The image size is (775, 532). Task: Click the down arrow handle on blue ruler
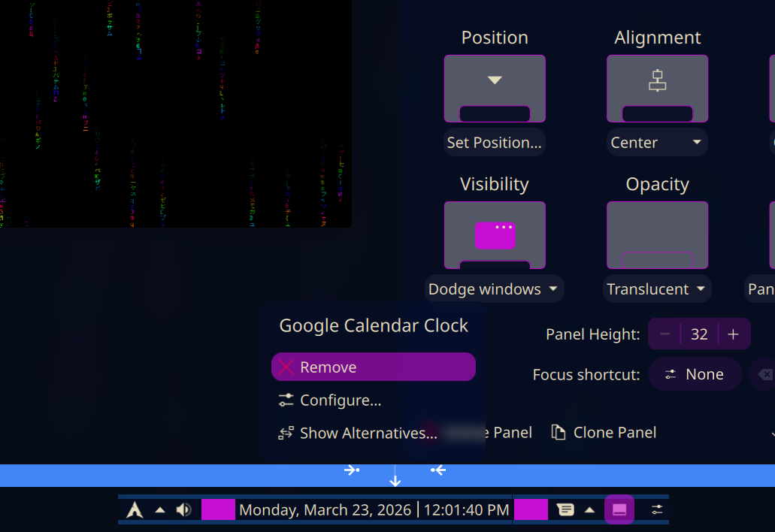click(395, 479)
